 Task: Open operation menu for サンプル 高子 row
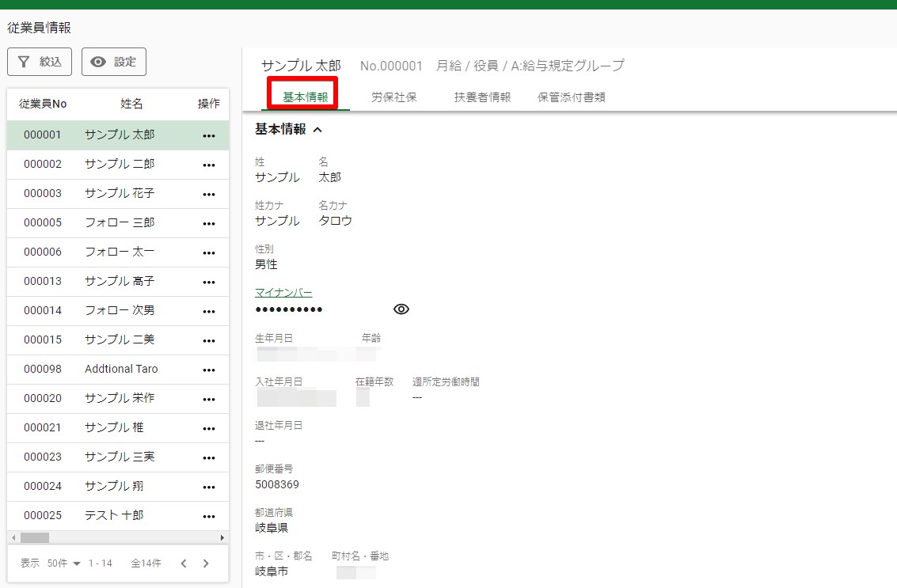pyautogui.click(x=209, y=282)
